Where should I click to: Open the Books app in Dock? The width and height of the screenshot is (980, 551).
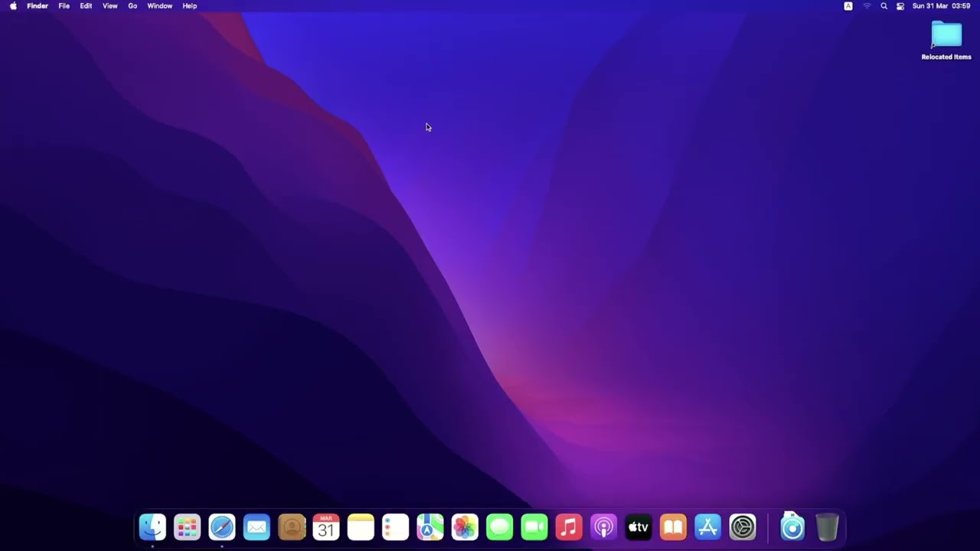pos(673,527)
